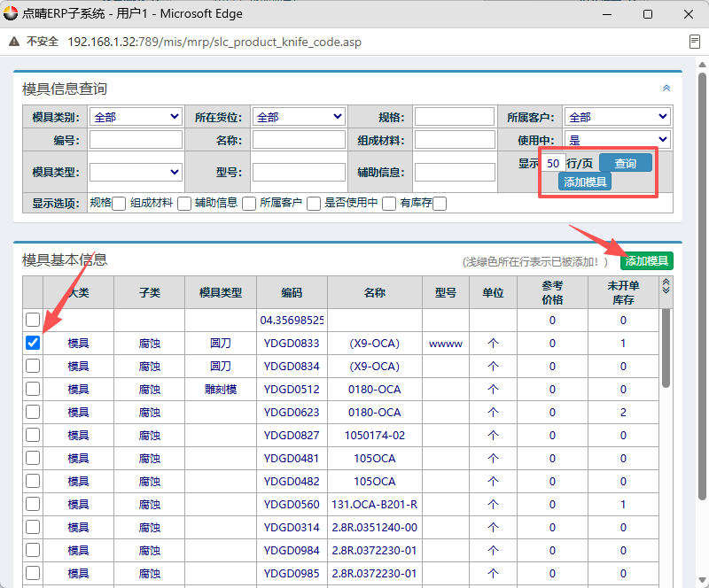Tick the checkbox for row YDGD0512
709x588 pixels.
coord(33,389)
